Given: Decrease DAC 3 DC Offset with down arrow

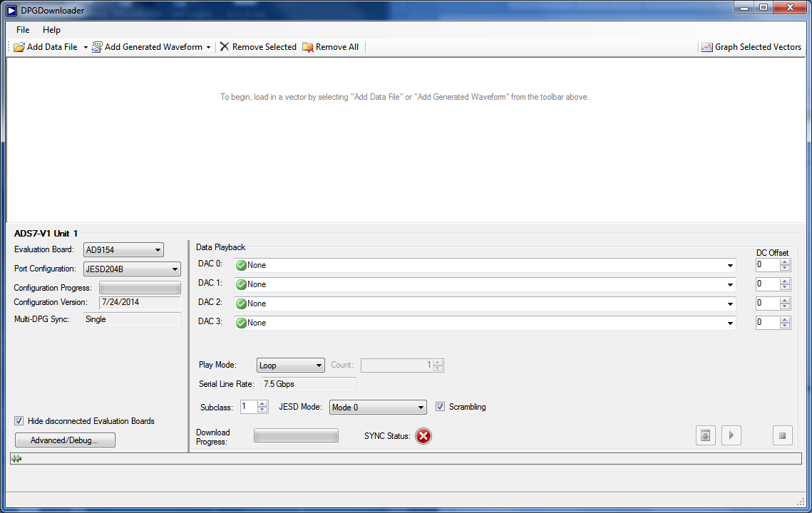Looking at the screenshot, I should 785,326.
